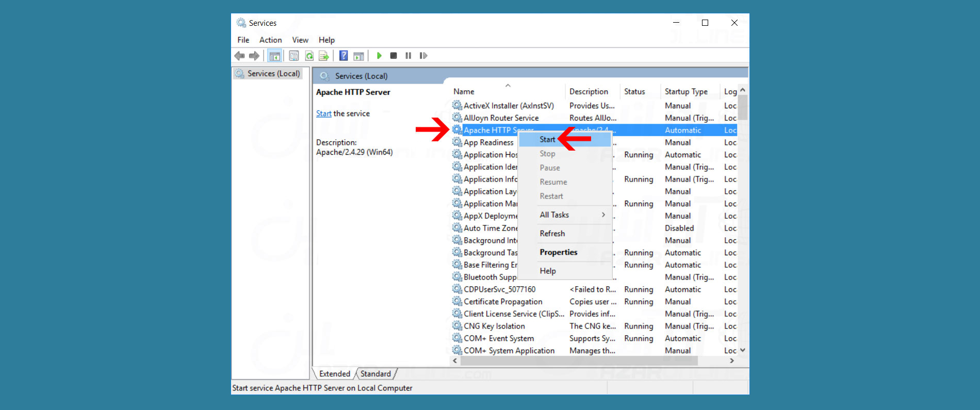Click gear icon of Auto Time Zone row
This screenshot has width=980, height=410.
point(457,228)
